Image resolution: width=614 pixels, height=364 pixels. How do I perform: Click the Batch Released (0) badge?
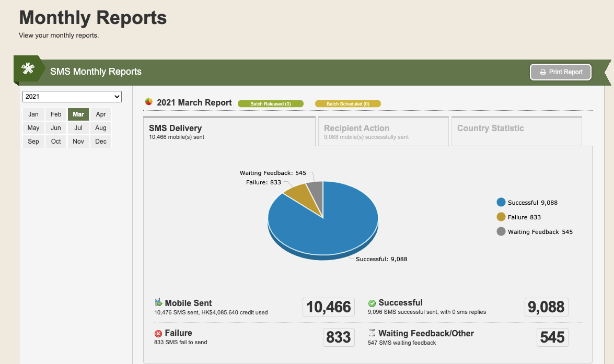coord(271,104)
